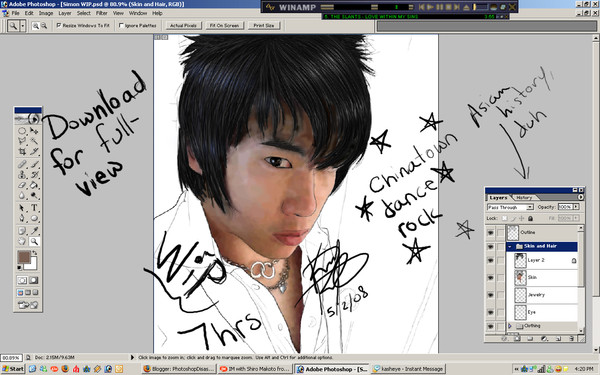Open the Zoom tool preset picker arrow
Image resolution: width=600 pixels, height=375 pixels.
[23, 26]
